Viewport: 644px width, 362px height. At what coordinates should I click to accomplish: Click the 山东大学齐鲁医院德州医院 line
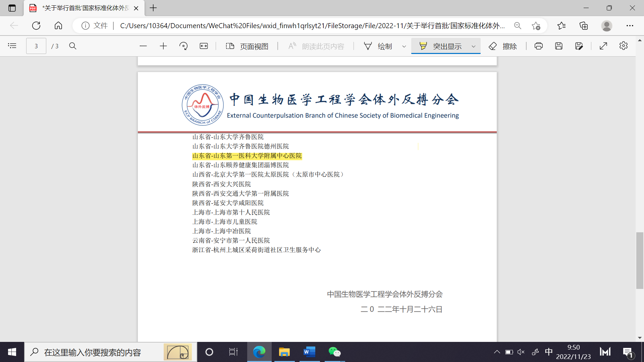240,146
